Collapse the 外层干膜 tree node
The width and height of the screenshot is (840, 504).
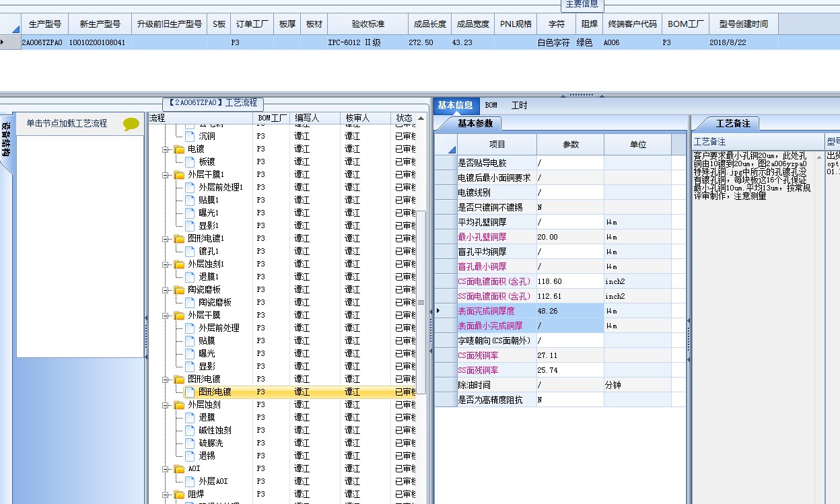(x=166, y=315)
